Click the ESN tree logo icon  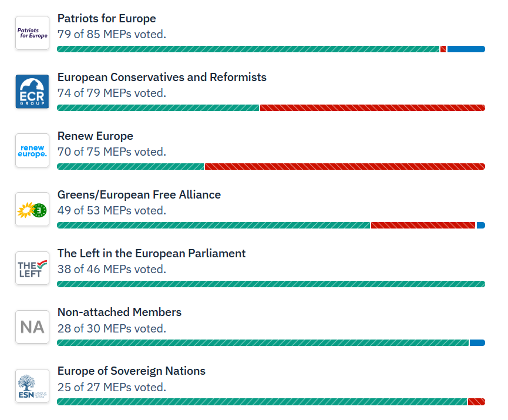(x=32, y=385)
